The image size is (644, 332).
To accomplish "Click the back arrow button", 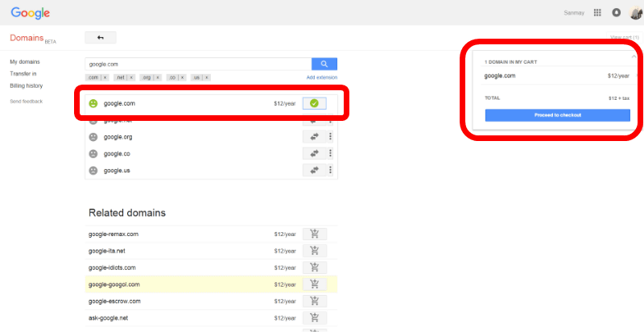I will (x=101, y=37).
